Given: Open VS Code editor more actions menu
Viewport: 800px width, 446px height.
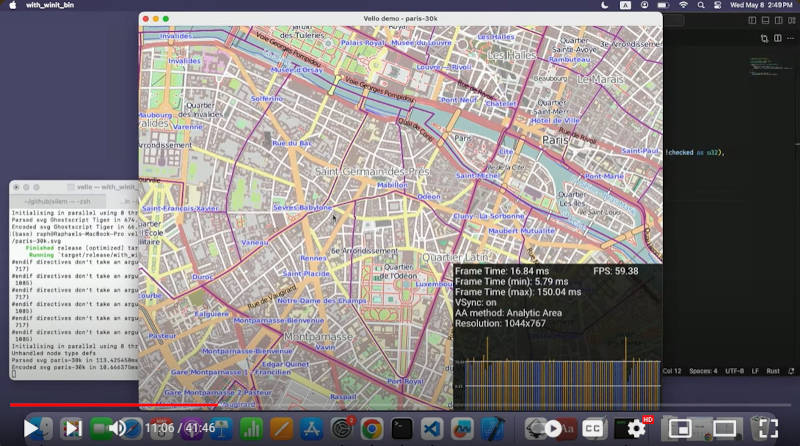Looking at the screenshot, I should [790, 38].
